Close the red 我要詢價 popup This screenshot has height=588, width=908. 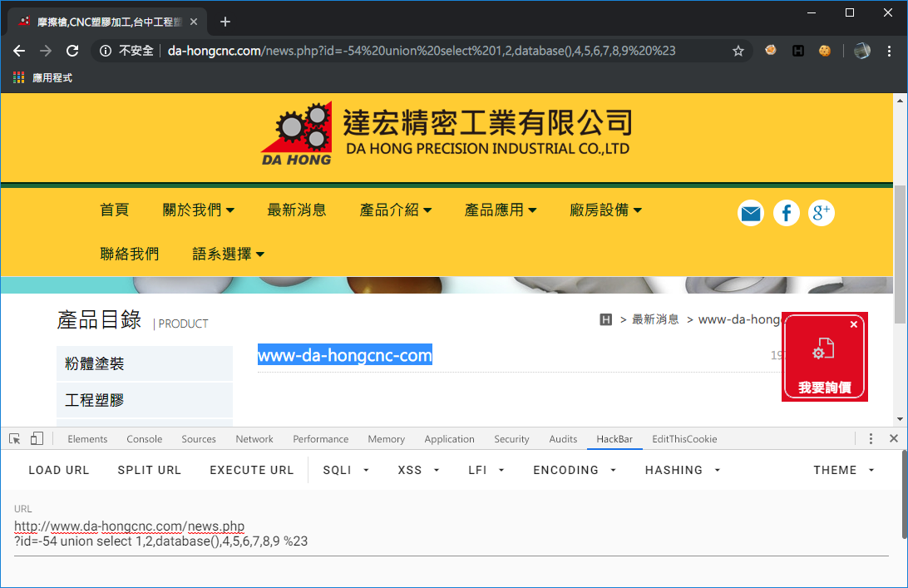[x=854, y=324]
